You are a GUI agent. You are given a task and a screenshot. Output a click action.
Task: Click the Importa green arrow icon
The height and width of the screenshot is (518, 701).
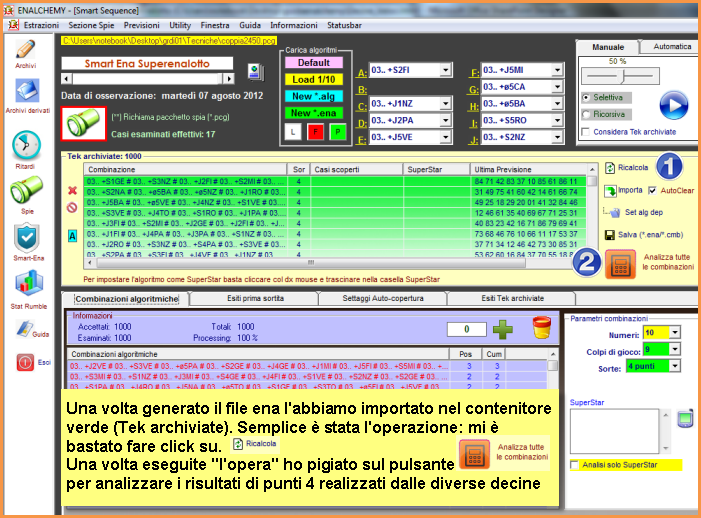(x=610, y=191)
